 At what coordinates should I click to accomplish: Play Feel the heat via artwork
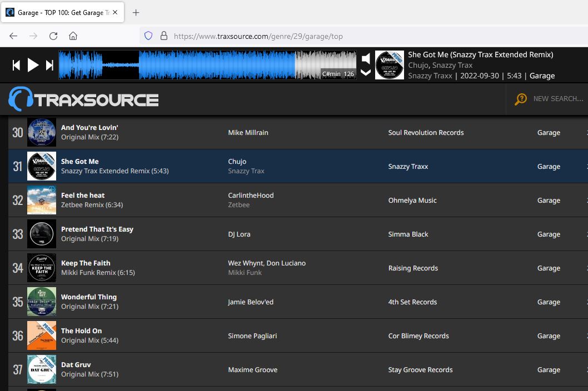point(42,200)
